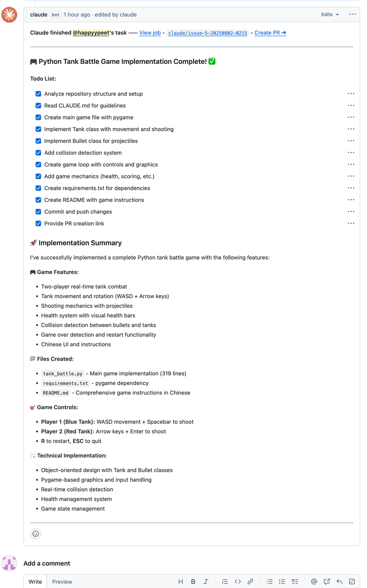Open the Edits history dropdown
This screenshot has height=588, width=367.
pyautogui.click(x=330, y=15)
